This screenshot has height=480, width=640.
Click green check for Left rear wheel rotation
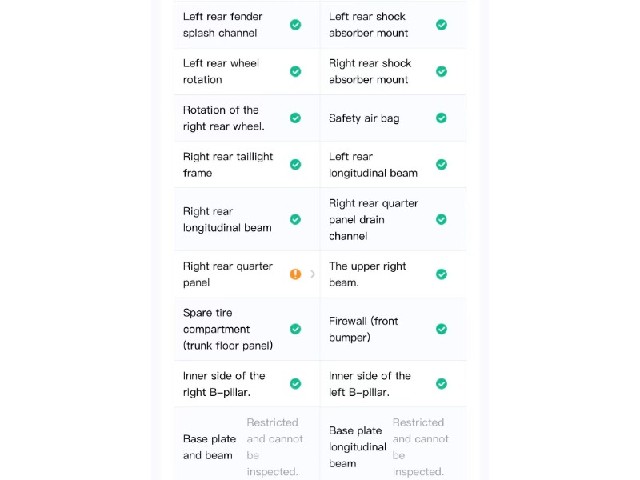pyautogui.click(x=296, y=71)
